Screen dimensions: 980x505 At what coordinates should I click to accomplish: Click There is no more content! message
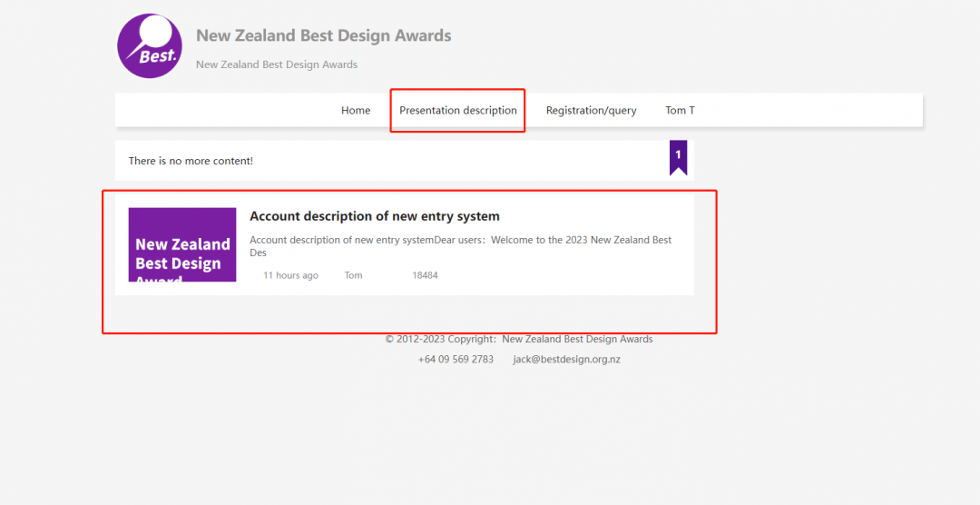click(x=191, y=161)
